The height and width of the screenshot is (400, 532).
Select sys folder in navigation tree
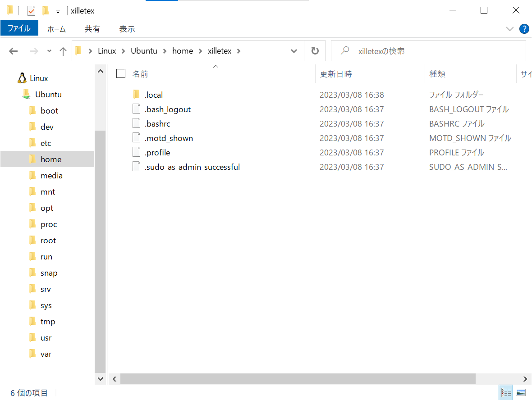click(46, 305)
